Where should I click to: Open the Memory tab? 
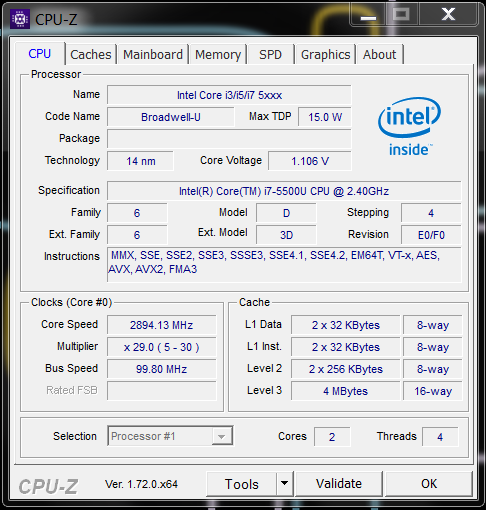tap(218, 54)
